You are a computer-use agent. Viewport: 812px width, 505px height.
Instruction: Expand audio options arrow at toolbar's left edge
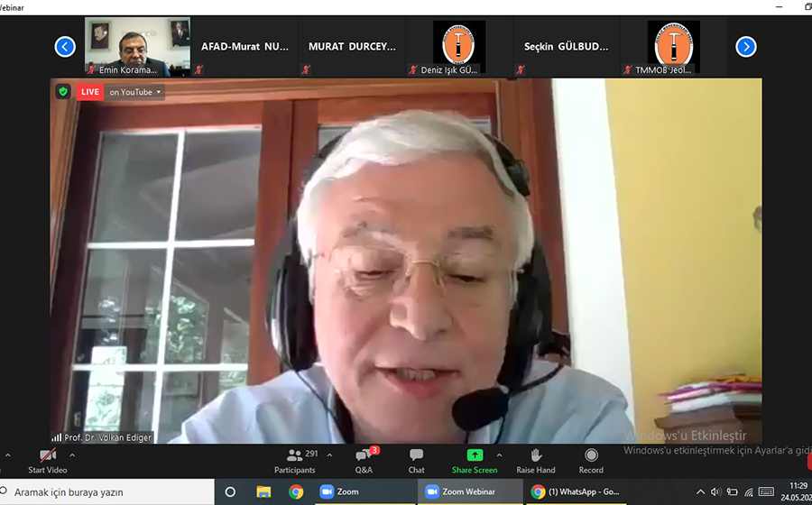click(8, 455)
